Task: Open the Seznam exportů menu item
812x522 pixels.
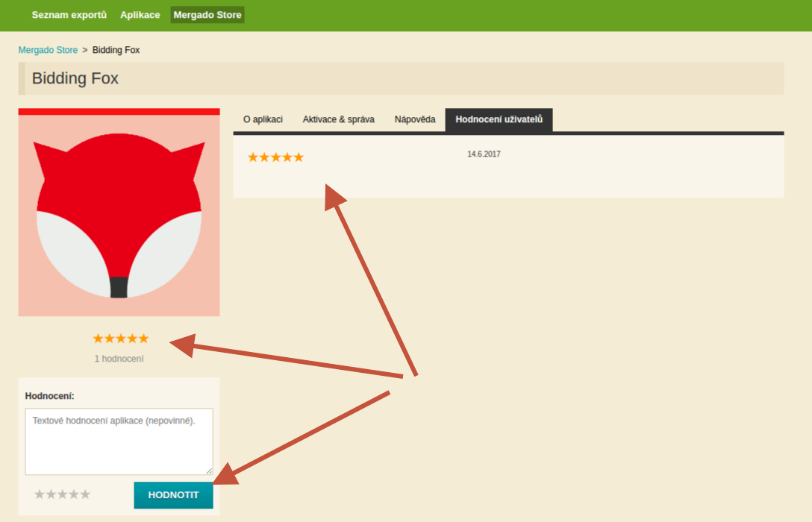Action: (x=69, y=15)
